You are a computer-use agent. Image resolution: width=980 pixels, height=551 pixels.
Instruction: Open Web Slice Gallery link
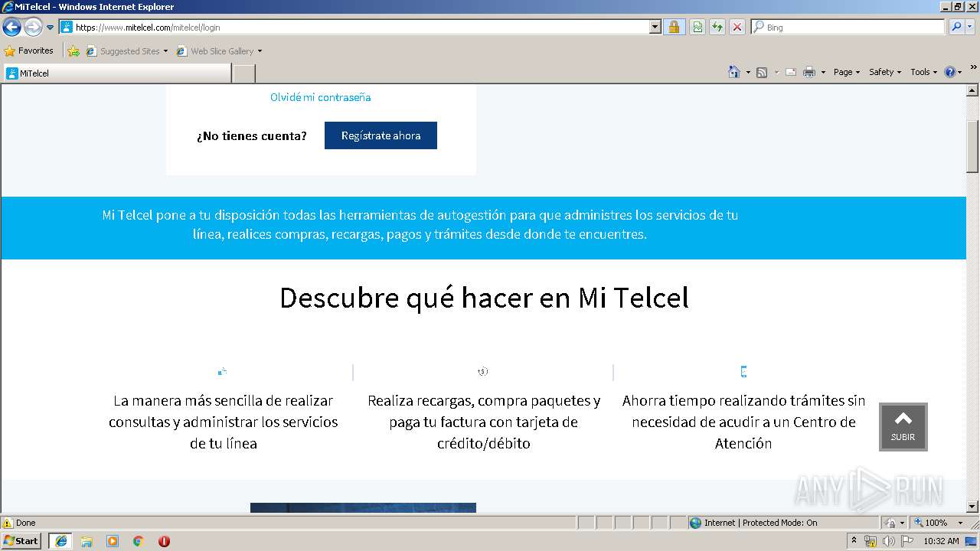coord(220,51)
